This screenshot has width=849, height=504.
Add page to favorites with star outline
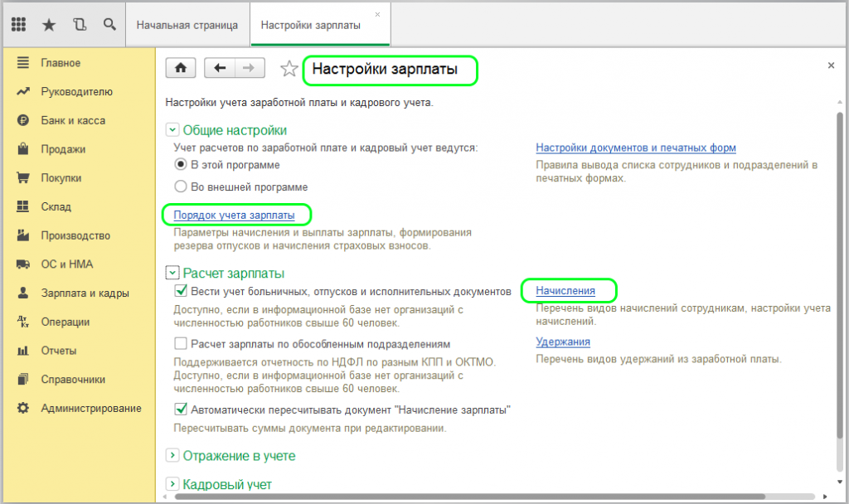[x=289, y=69]
